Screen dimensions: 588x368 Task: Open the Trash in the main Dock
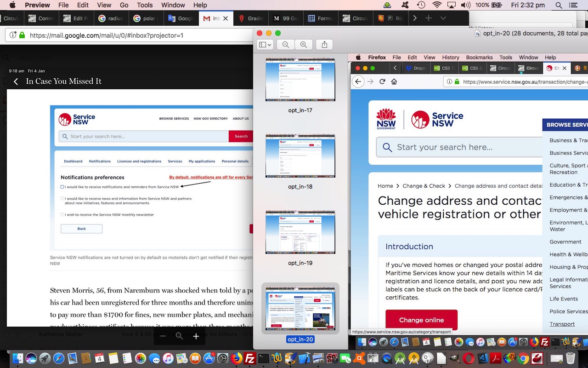(571, 358)
